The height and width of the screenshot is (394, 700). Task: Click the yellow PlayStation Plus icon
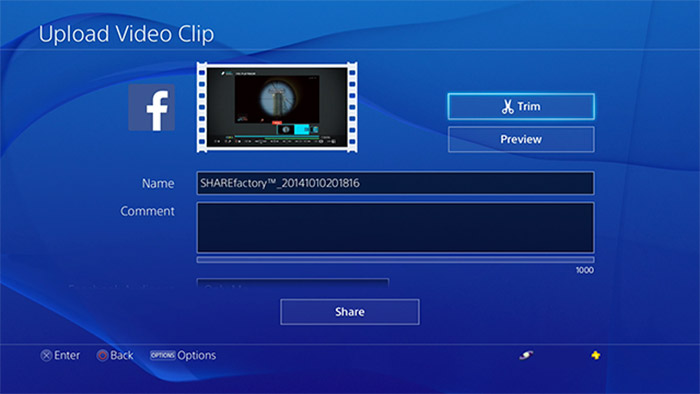pos(596,355)
